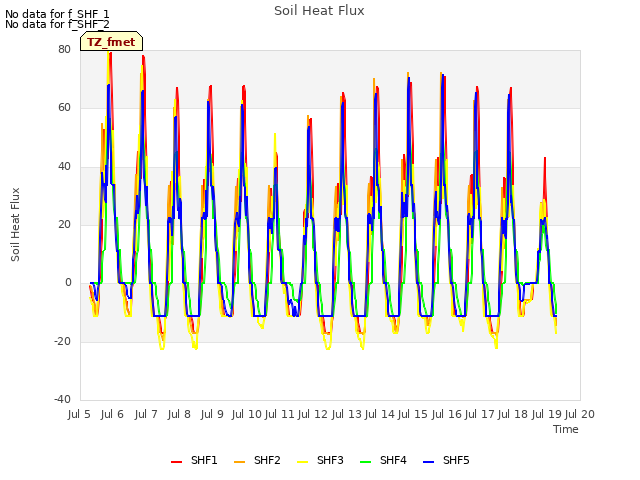The image size is (640, 480).
Task: Click the Jul 10 x-axis tick label
Action: click(247, 414)
